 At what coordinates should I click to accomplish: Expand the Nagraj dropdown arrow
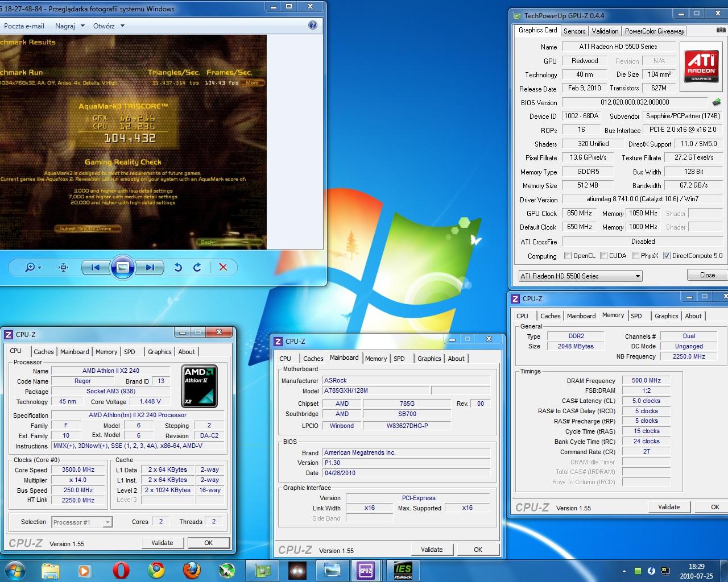[82, 26]
